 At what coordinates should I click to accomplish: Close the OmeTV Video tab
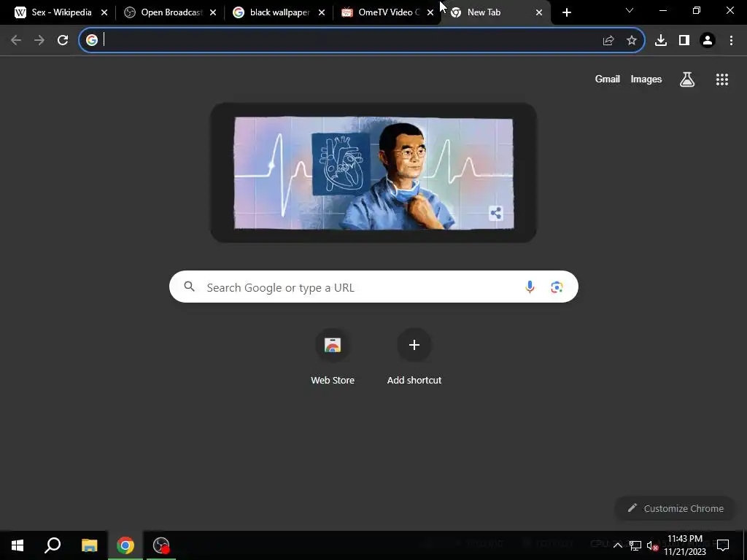click(430, 13)
